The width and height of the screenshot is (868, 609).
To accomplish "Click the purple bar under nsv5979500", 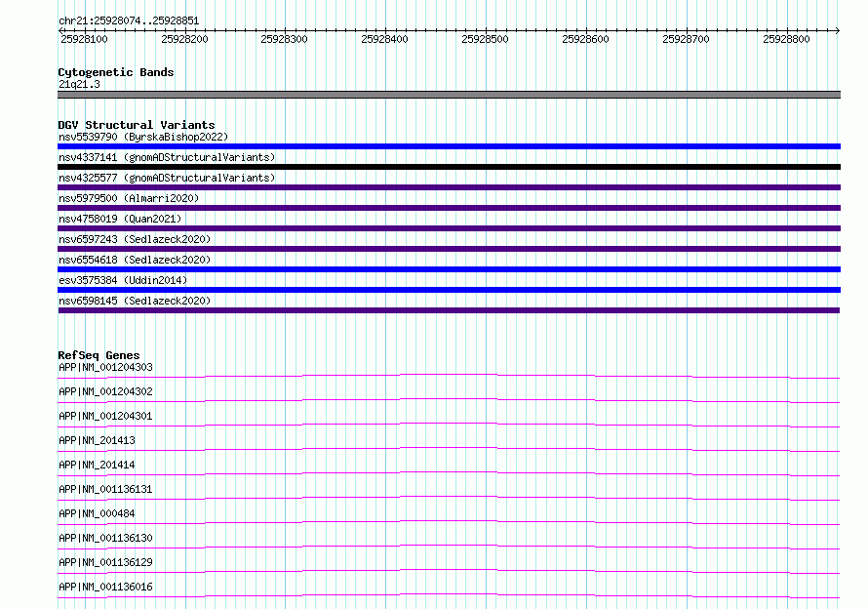I will tap(449, 208).
